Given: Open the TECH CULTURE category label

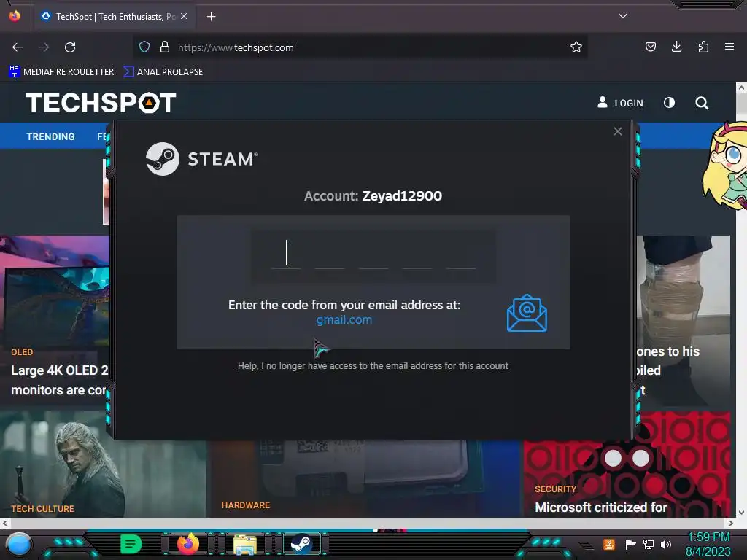Looking at the screenshot, I should (x=42, y=508).
